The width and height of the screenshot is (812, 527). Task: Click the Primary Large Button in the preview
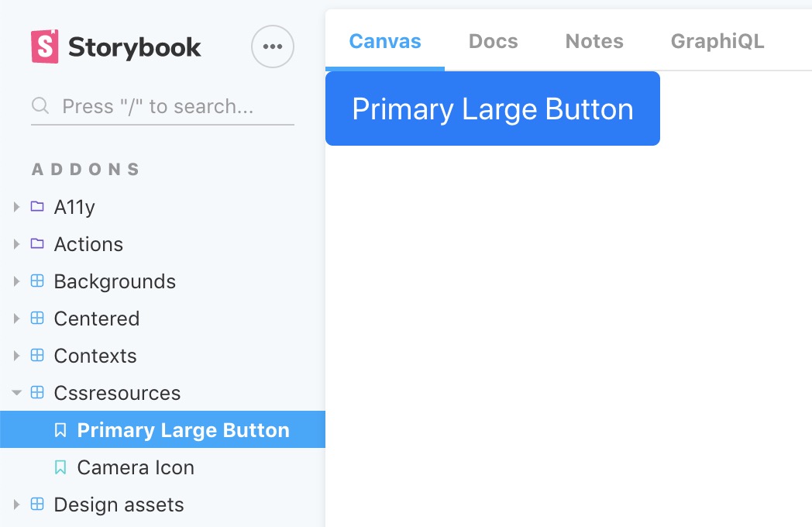pyautogui.click(x=493, y=108)
